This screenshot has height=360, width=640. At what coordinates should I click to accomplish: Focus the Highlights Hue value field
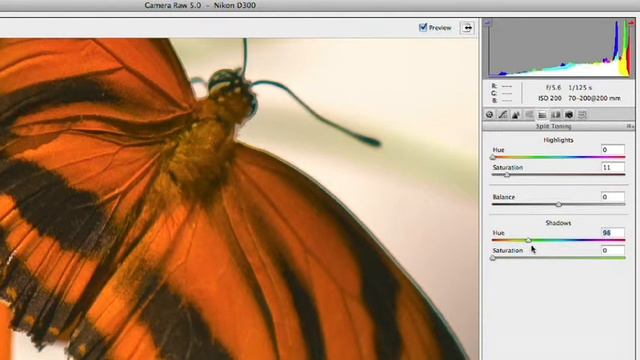pos(613,150)
